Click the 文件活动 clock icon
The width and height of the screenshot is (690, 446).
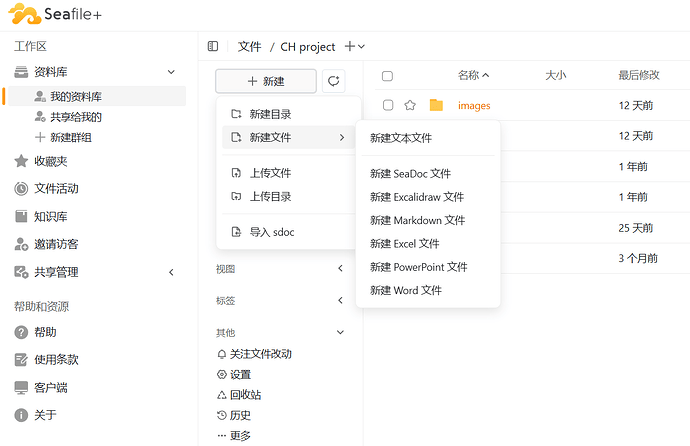tap(21, 189)
